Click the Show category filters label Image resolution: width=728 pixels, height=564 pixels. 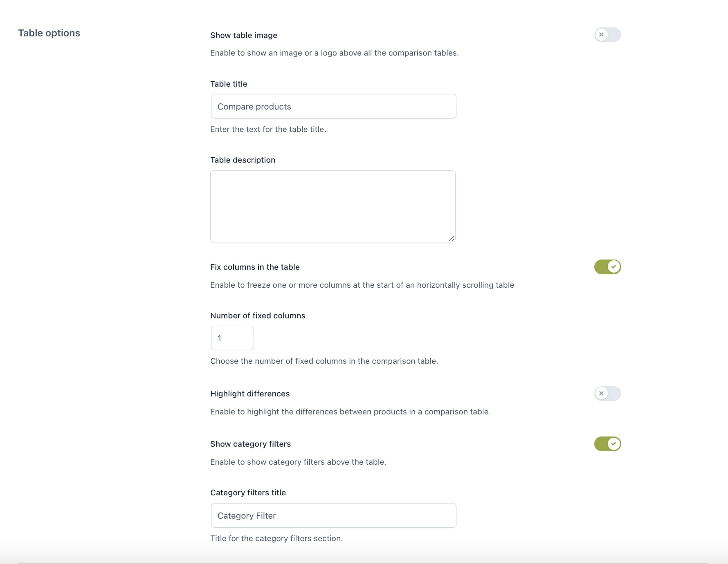(250, 444)
